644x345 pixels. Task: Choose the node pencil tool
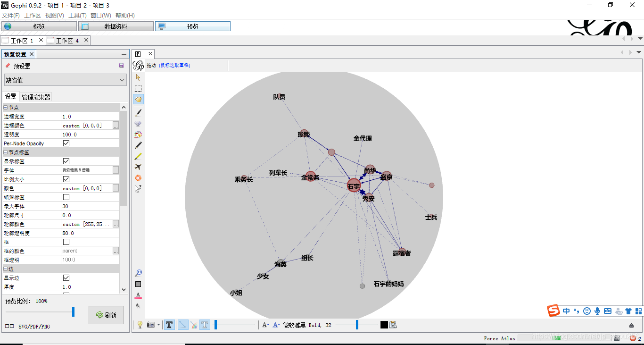click(x=138, y=145)
